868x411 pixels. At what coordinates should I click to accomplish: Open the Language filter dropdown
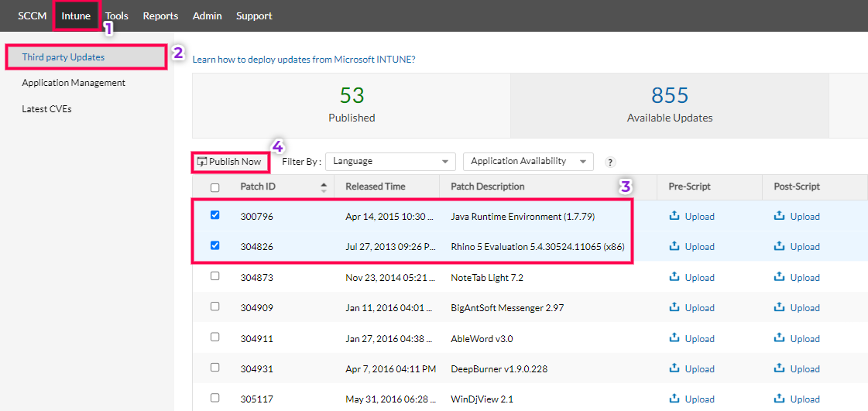click(x=390, y=162)
